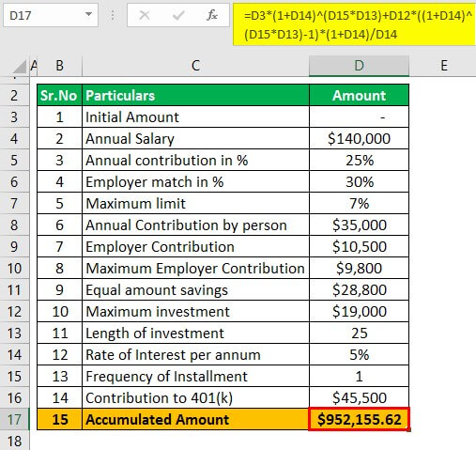Select row 8 header
476x450 pixels.
(14, 225)
